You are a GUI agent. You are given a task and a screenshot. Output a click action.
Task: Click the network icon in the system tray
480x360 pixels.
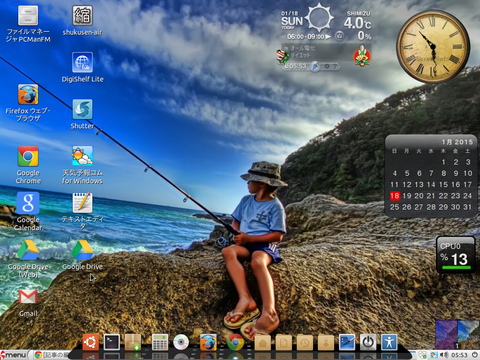click(422, 355)
